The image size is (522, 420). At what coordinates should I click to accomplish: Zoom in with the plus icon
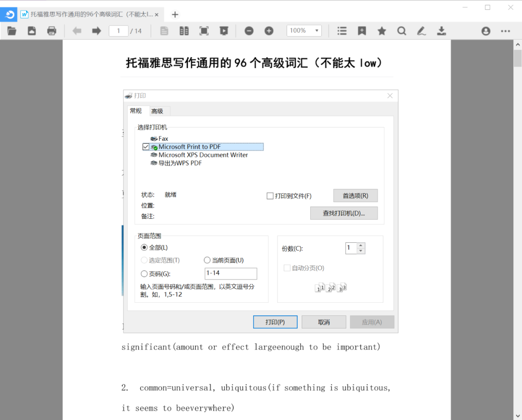pos(269,31)
